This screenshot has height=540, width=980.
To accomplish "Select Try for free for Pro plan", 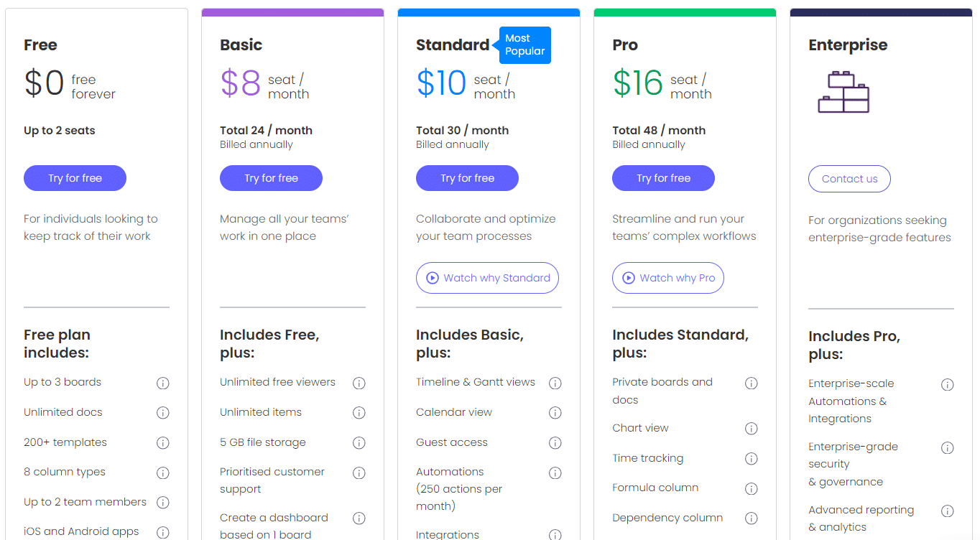I will click(x=663, y=178).
